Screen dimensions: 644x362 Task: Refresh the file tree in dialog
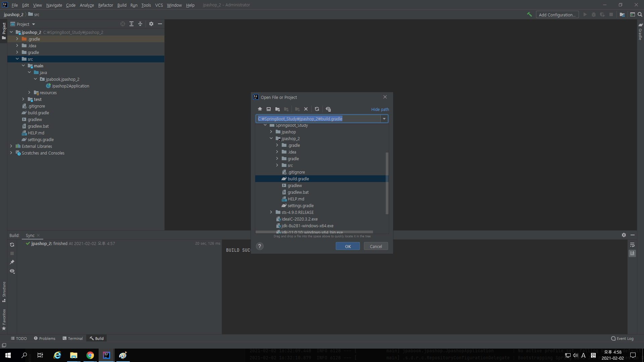[317, 109]
